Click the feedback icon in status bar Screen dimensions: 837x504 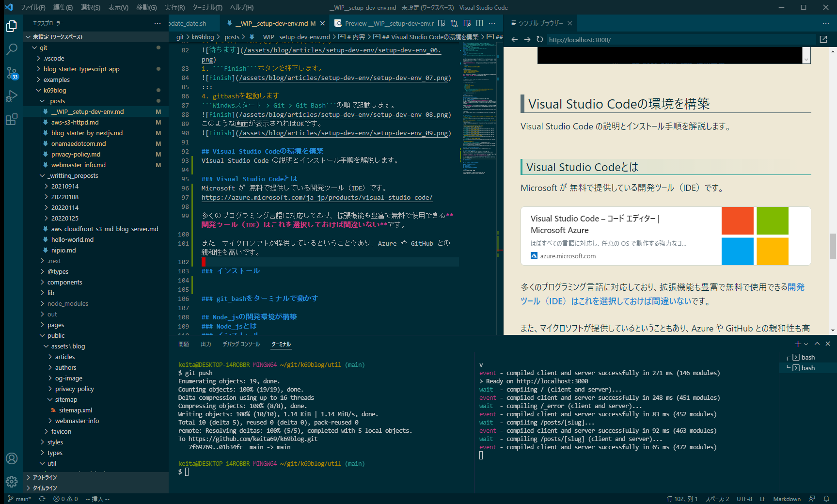(x=812, y=499)
